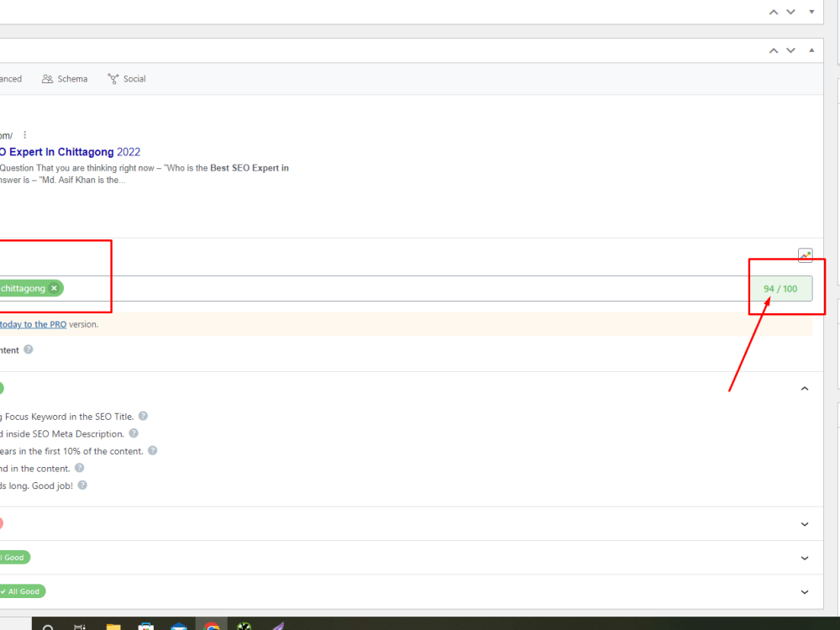The width and height of the screenshot is (840, 630).
Task: Click the Schema people icon
Action: (x=47, y=79)
